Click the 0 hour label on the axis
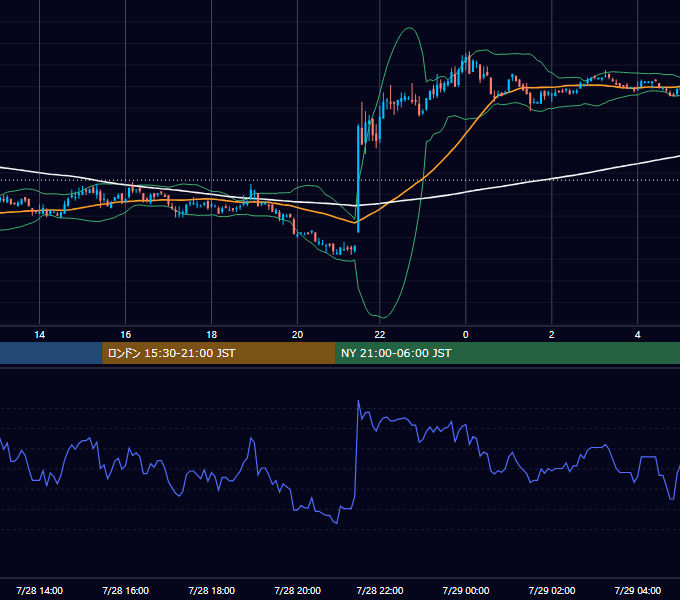The height and width of the screenshot is (600, 680). (465, 335)
